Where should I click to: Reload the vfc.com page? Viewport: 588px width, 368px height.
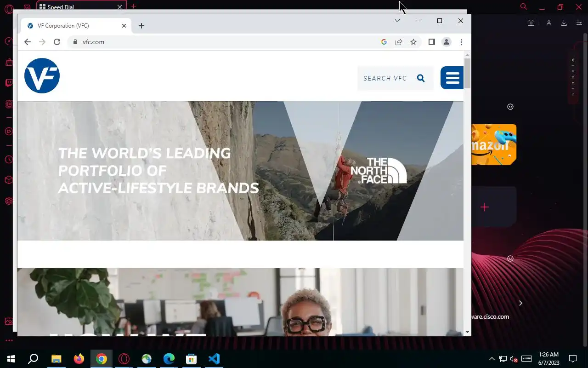tap(57, 42)
